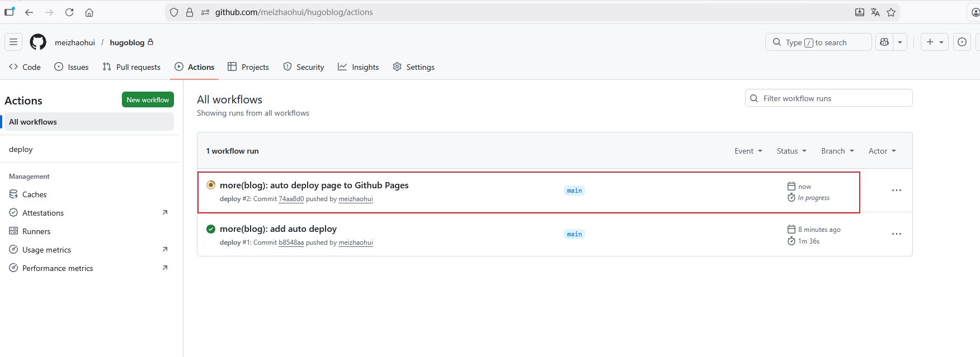Open options menu for add auto deploy run

tap(896, 234)
